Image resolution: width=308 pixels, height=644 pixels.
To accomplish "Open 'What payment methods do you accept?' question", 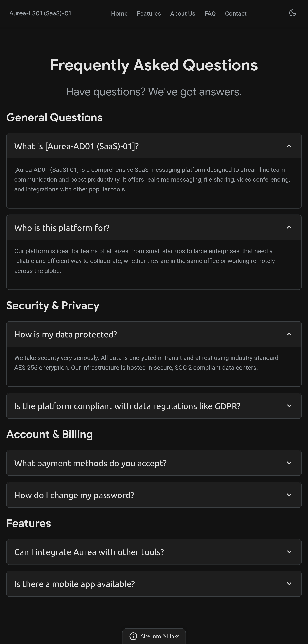I will coord(90,463).
